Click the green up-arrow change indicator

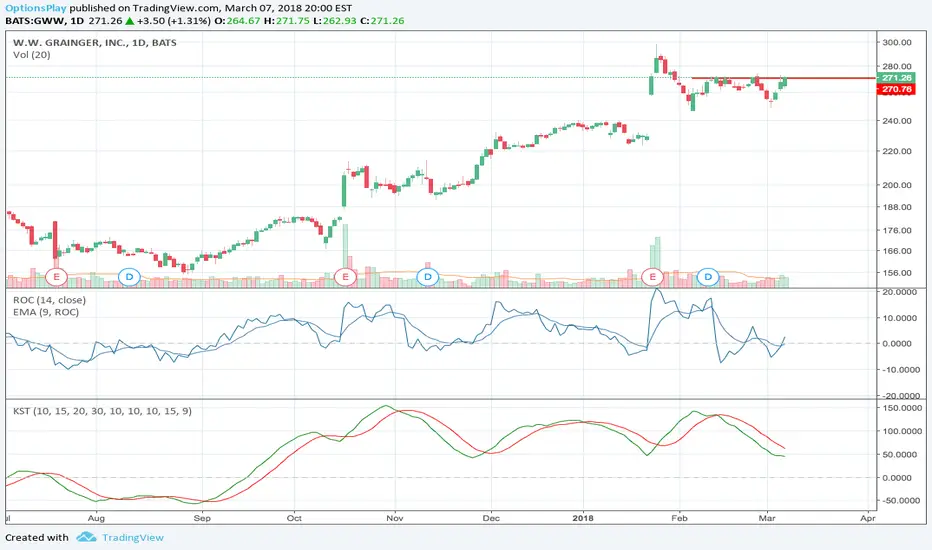click(x=130, y=21)
